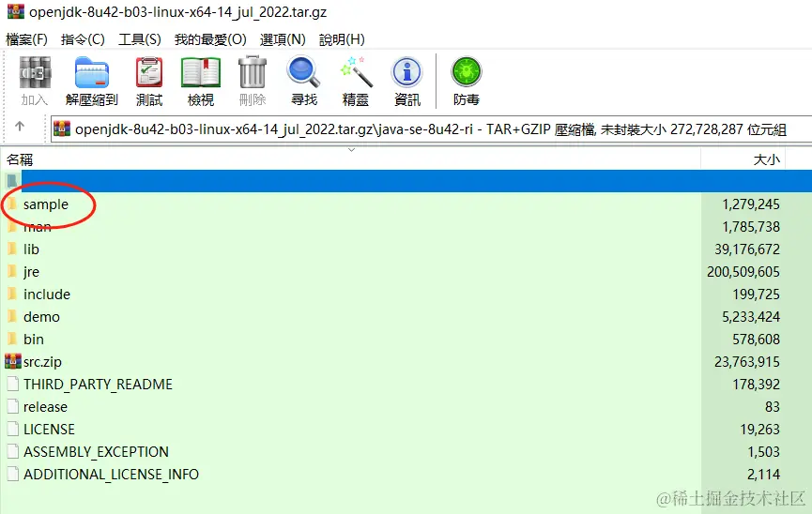The image size is (812, 514).
Task: Click the size value 1,279,245
Action: click(x=751, y=204)
